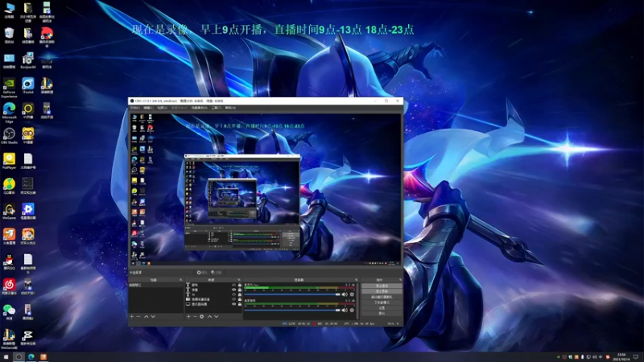Open the Tencent QQ penguin icon
Screen dimensions: 644x362
coord(9,261)
